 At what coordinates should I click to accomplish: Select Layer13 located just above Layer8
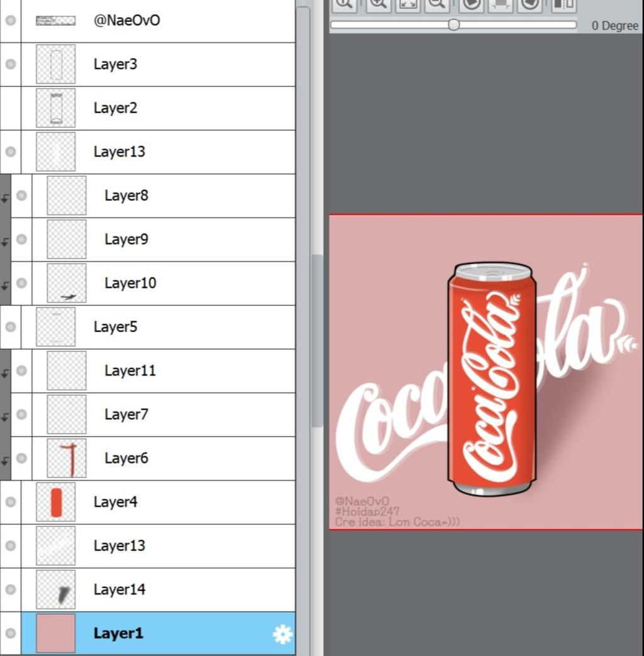pyautogui.click(x=158, y=152)
